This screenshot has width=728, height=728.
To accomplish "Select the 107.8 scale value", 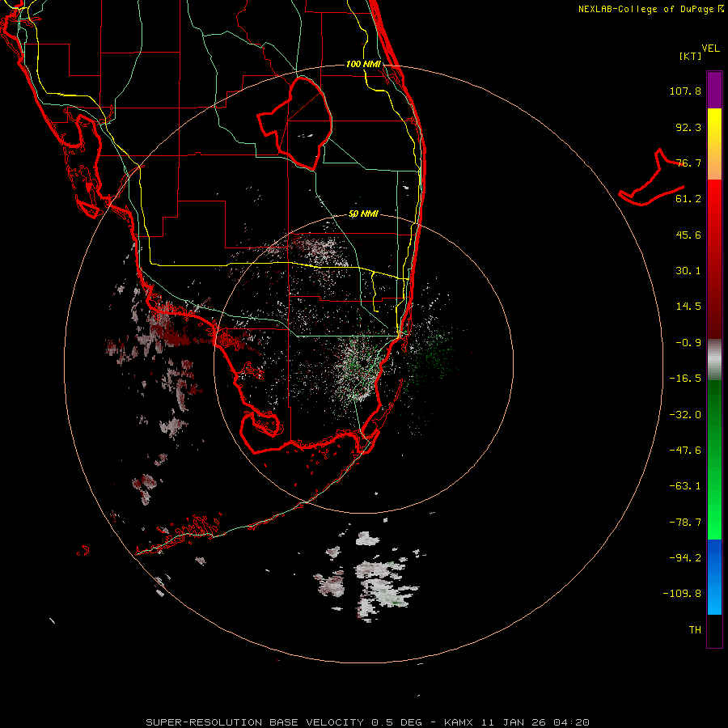I will [685, 91].
